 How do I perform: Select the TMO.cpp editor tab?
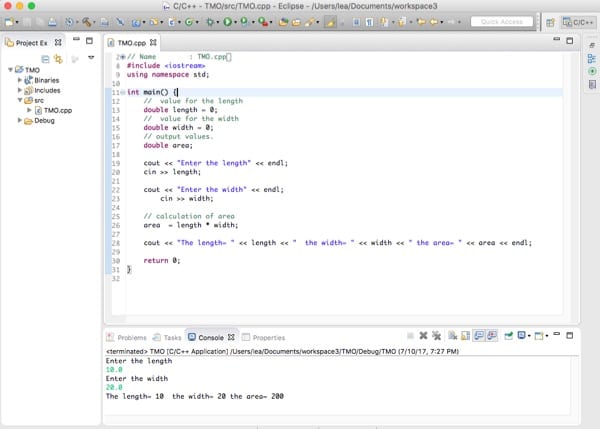click(x=131, y=43)
